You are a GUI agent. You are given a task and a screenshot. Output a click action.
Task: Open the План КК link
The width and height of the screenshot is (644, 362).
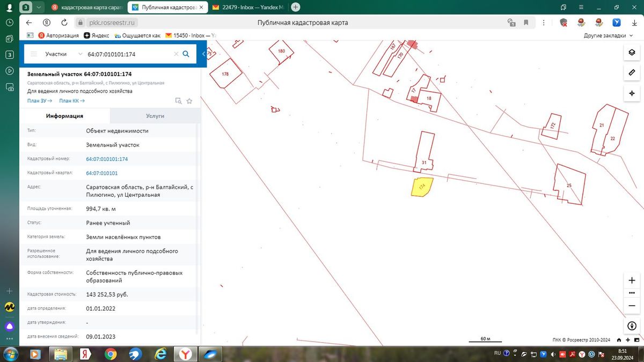pyautogui.click(x=72, y=101)
